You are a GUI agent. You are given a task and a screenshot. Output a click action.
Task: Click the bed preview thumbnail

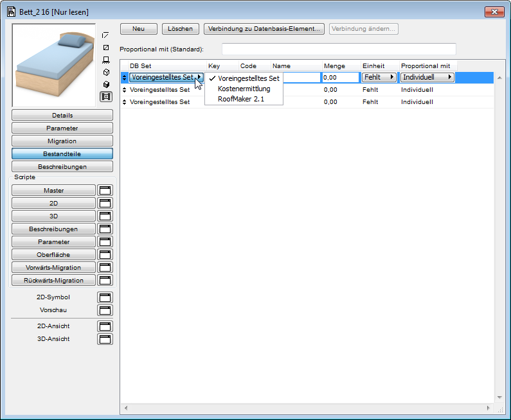click(x=54, y=65)
